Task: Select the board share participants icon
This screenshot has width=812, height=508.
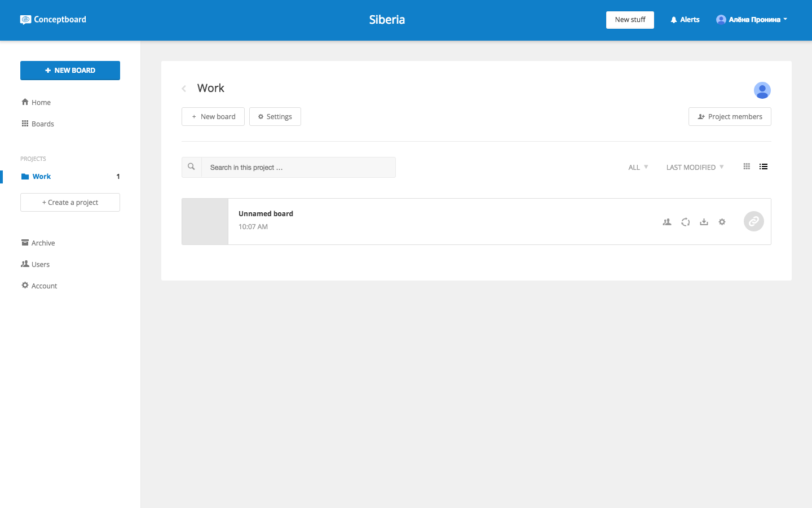Action: coord(667,222)
